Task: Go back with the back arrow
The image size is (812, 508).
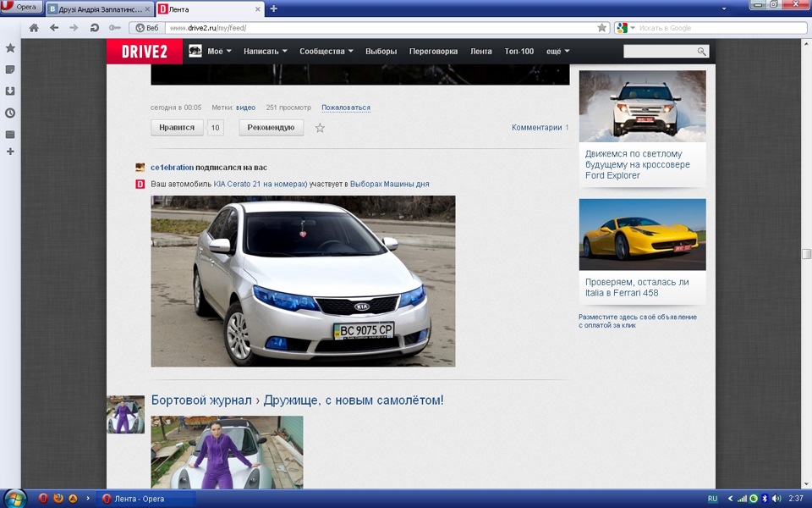Action: (x=54, y=28)
